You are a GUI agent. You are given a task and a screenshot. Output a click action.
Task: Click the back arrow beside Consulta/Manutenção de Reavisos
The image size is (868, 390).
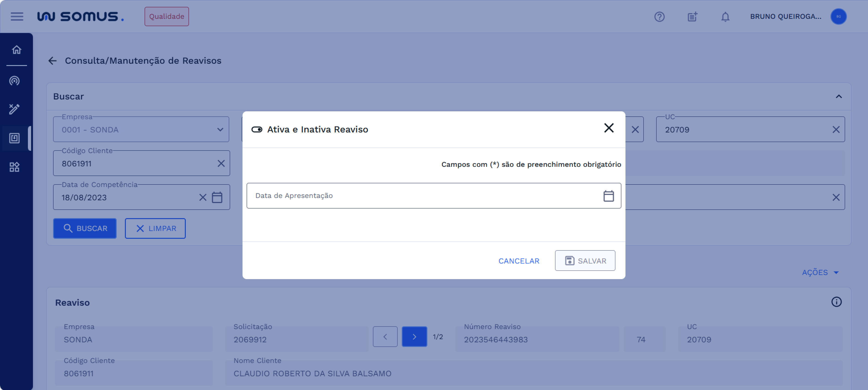coord(52,61)
